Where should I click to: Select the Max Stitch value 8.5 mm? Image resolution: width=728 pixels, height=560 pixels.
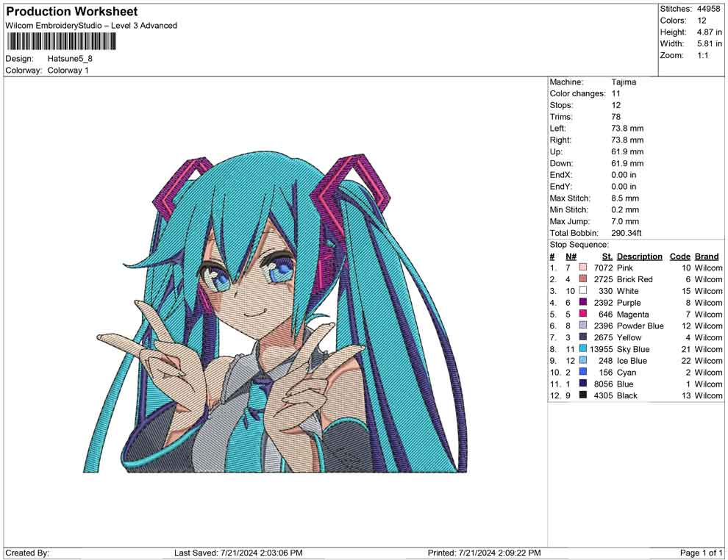(625, 198)
